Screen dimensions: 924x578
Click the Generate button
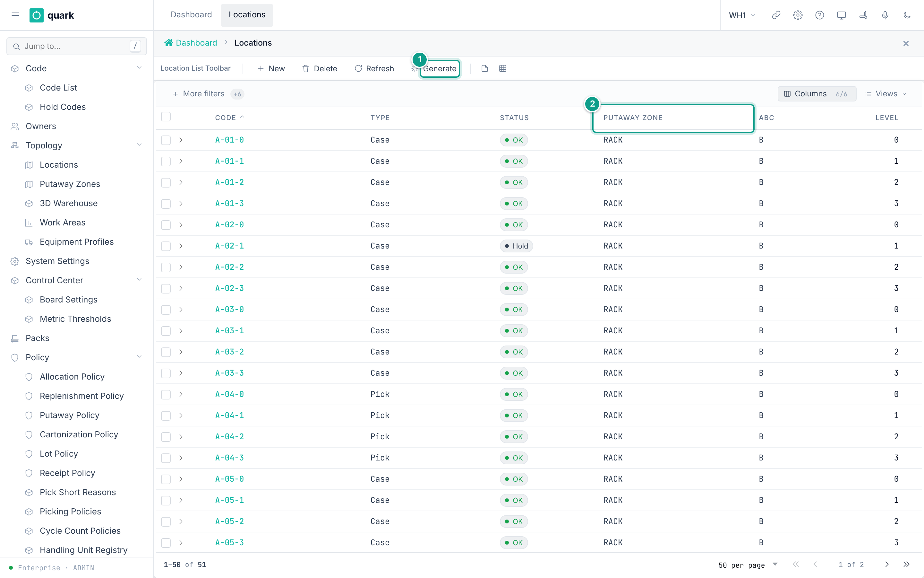tap(440, 69)
